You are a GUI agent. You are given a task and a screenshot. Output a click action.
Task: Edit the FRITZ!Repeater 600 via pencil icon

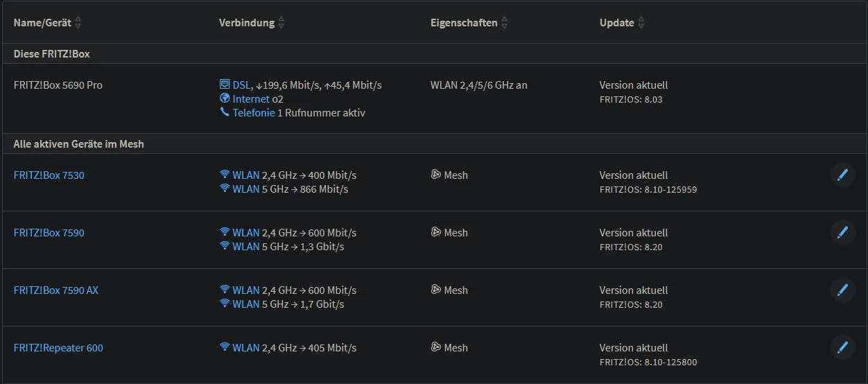(x=842, y=348)
